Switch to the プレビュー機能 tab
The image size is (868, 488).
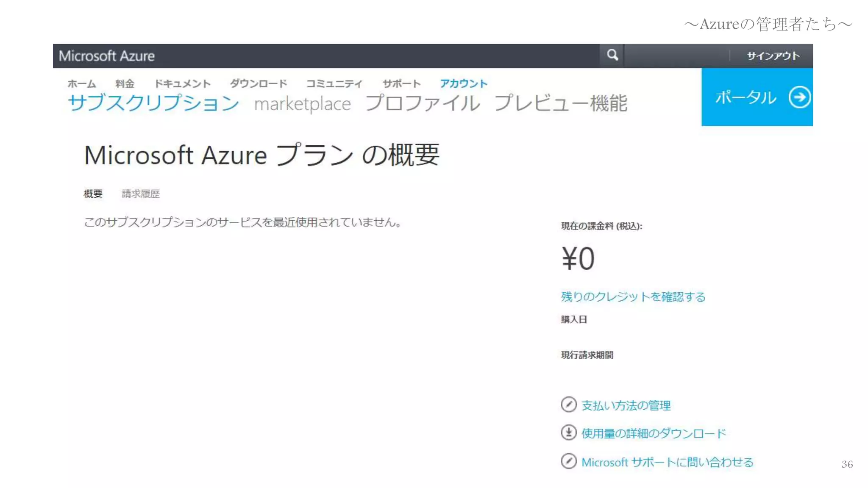coord(561,103)
